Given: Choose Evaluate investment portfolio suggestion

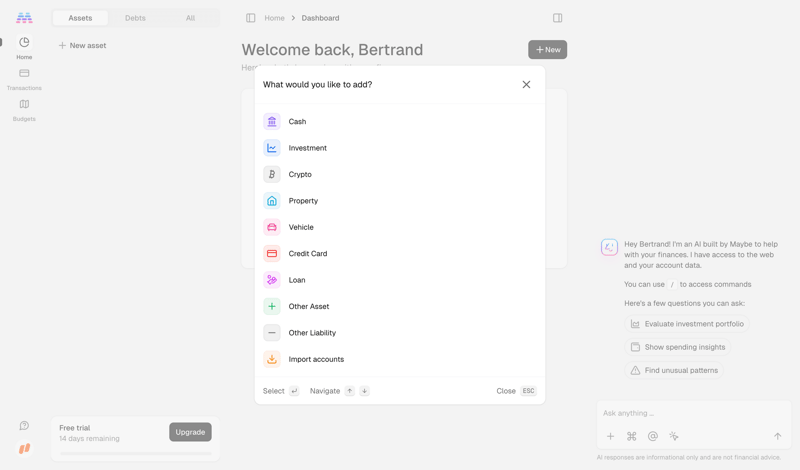Looking at the screenshot, I should (x=687, y=324).
